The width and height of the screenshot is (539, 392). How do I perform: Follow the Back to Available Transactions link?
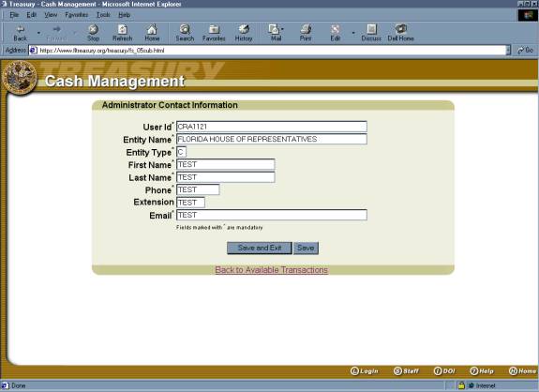point(272,270)
